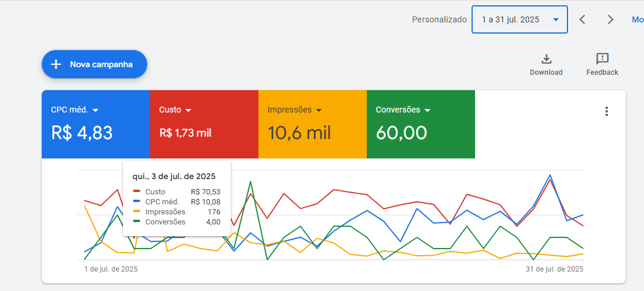Click the 31 de jul. de 2025 axis label
Viewport: 644px width, 291px height.
(554, 269)
